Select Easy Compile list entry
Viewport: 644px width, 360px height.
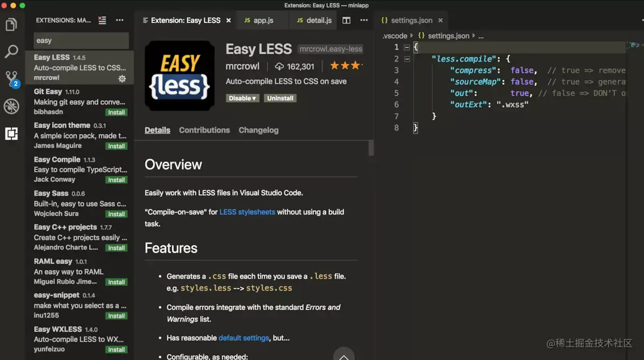(x=79, y=169)
